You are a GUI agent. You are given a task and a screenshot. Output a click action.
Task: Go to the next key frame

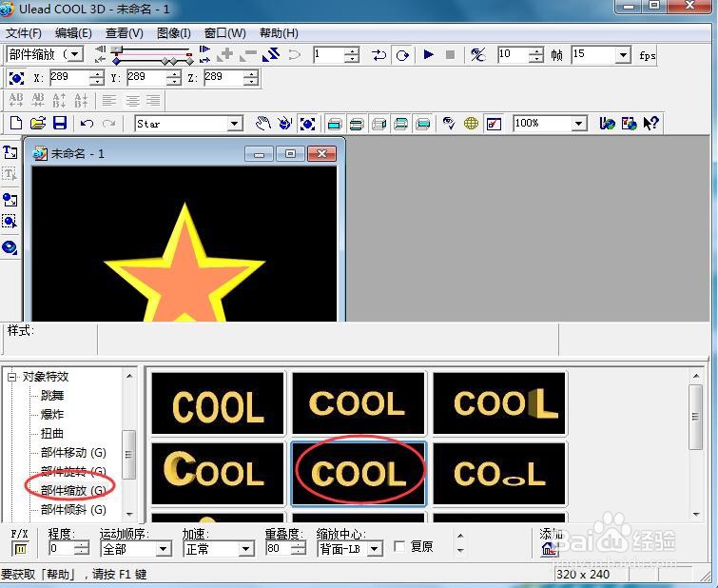205,60
